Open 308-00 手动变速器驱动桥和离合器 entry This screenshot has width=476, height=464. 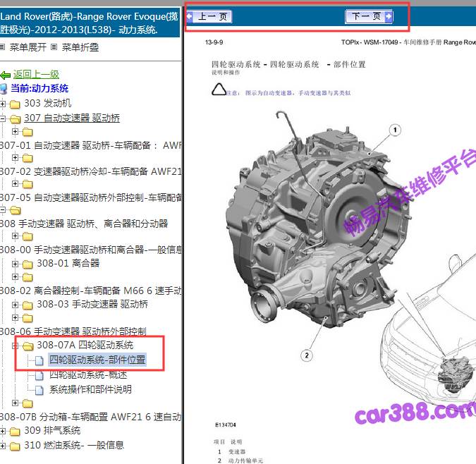91,250
